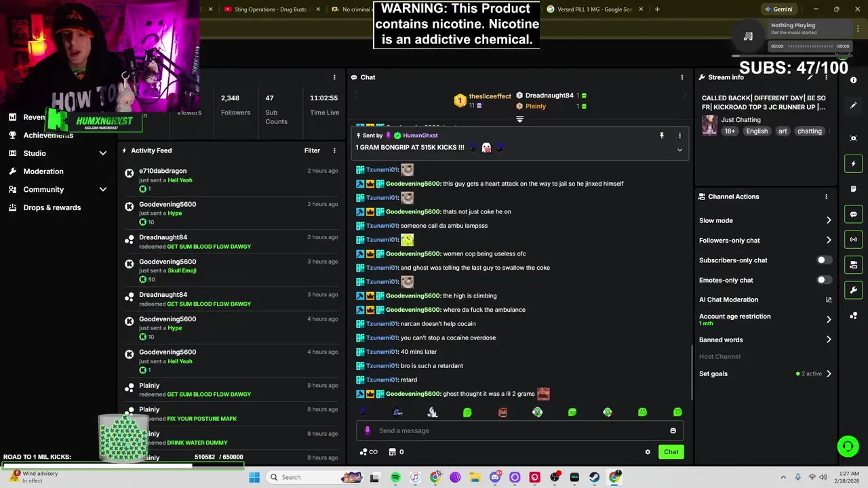
Task: Click the Windows Start button
Action: 254,477
